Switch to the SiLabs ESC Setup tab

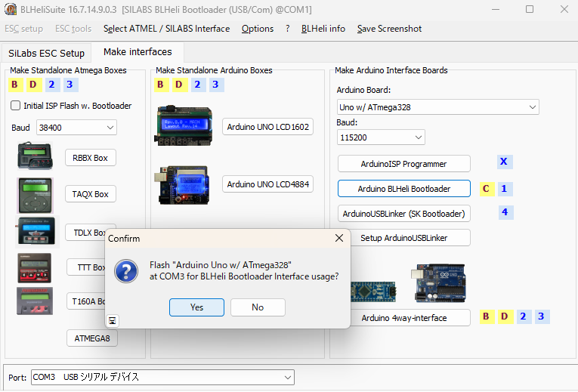pyautogui.click(x=46, y=54)
